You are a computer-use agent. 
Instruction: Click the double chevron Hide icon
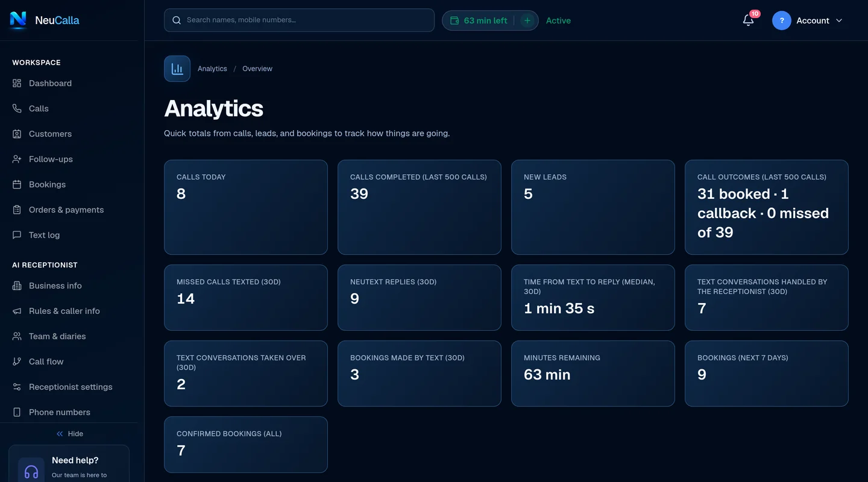60,434
